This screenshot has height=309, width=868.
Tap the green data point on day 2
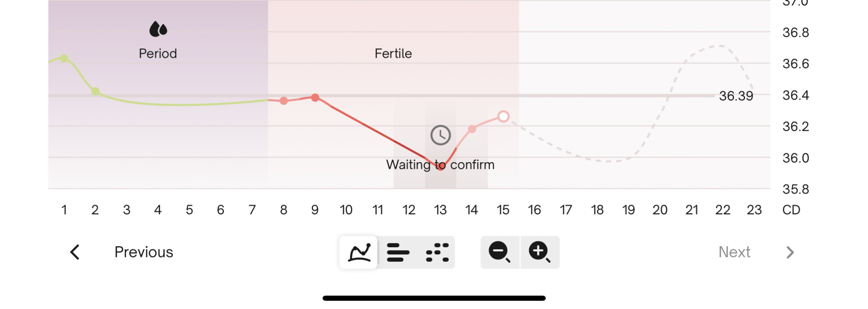click(x=95, y=91)
